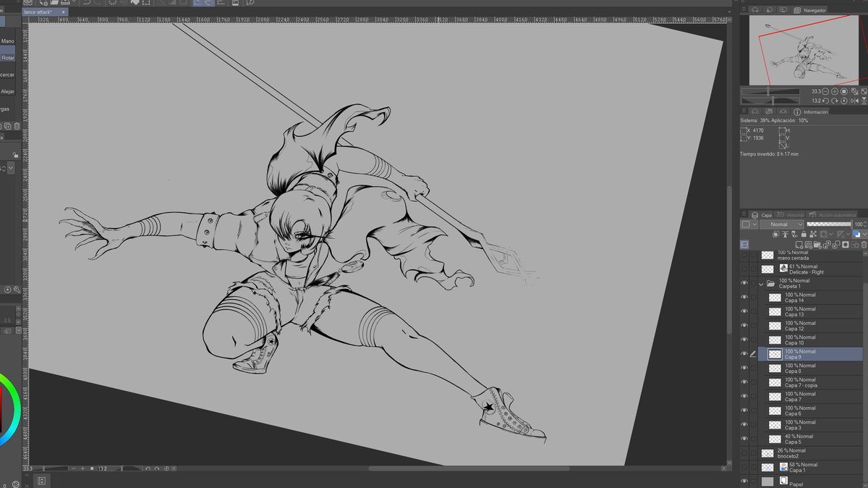Hide layer Capa 7 - copia
868x488 pixels.
pos(744,382)
